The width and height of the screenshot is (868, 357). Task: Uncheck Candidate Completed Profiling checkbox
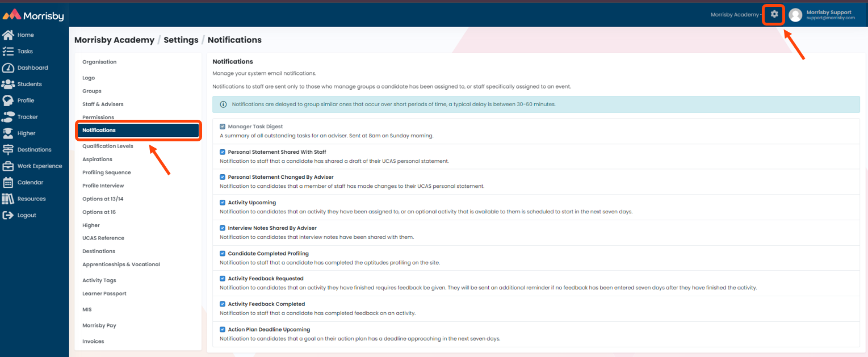223,254
